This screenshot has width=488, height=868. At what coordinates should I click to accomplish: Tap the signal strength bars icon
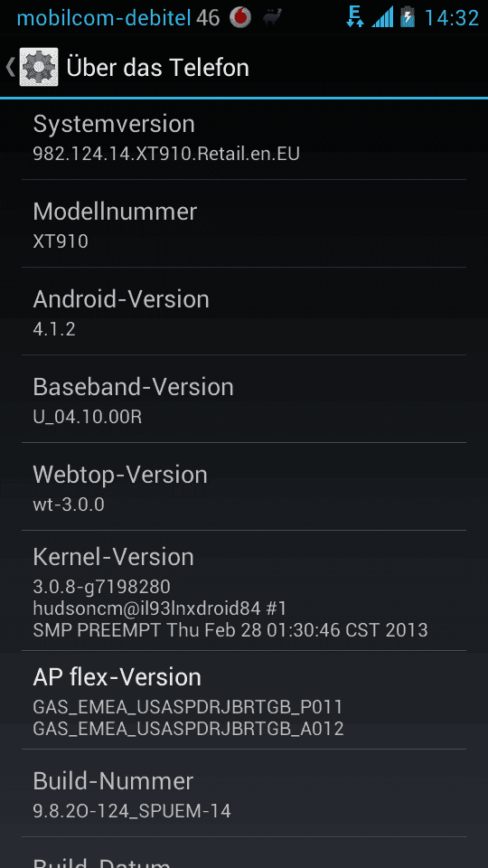(x=382, y=17)
